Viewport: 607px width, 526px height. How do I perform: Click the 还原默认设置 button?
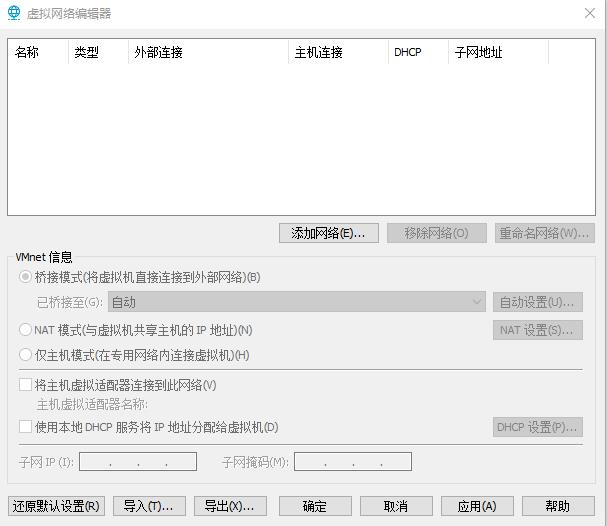tap(56, 506)
